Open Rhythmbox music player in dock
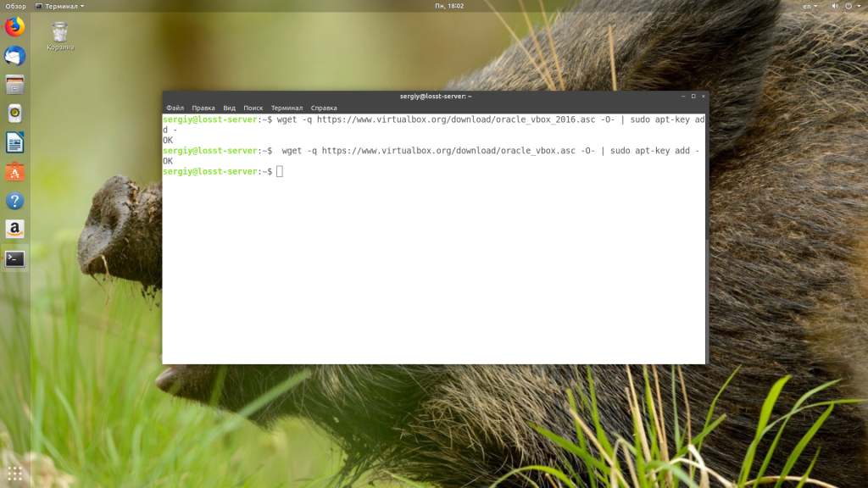Image resolution: width=868 pixels, height=488 pixels. 15,114
